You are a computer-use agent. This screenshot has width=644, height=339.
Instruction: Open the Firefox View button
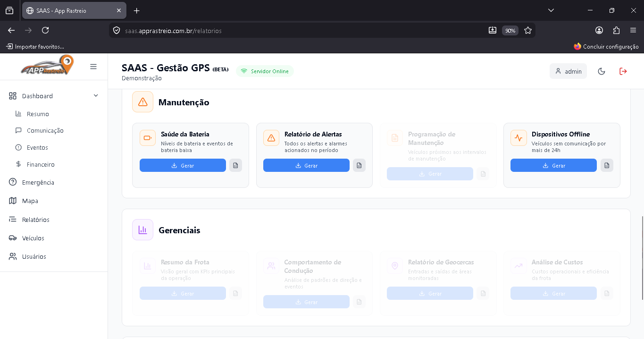point(9,10)
